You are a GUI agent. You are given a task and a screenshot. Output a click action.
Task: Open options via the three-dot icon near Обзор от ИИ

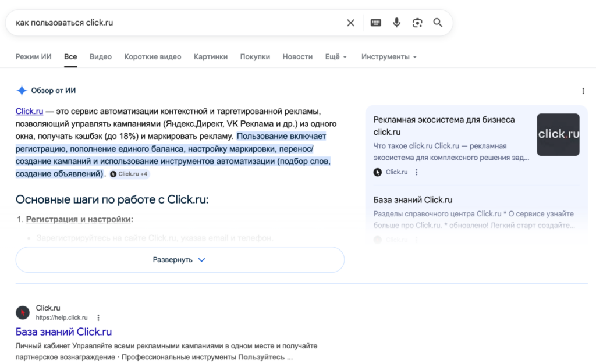(x=583, y=90)
